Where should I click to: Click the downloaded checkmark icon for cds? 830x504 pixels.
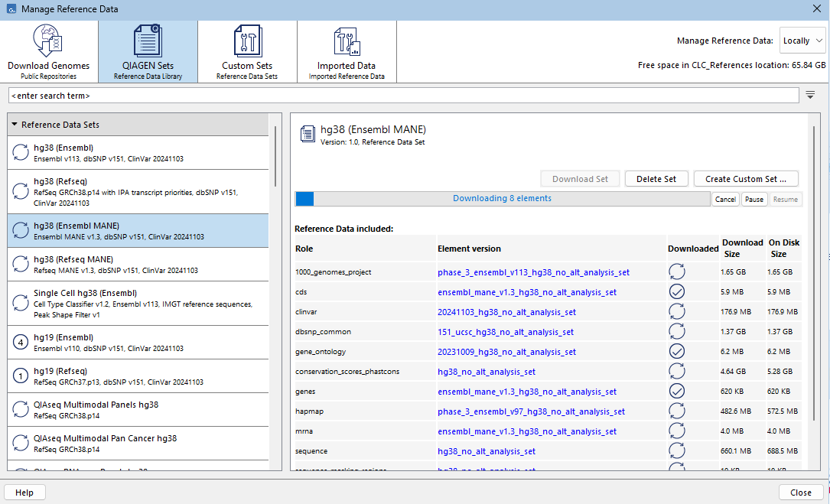676,291
